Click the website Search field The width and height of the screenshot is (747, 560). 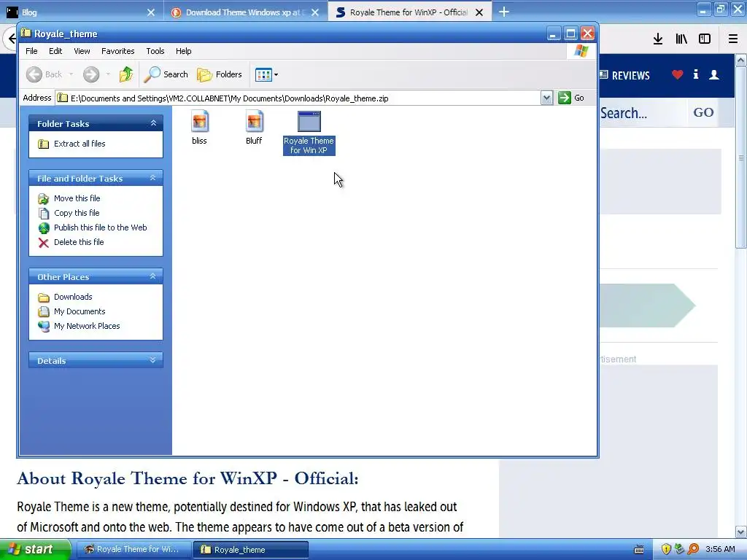click(643, 113)
